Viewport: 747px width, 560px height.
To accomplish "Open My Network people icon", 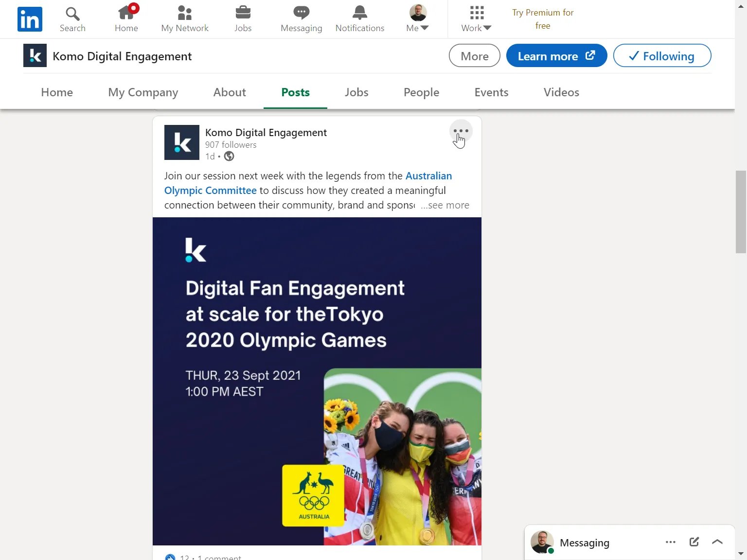I will [x=185, y=19].
